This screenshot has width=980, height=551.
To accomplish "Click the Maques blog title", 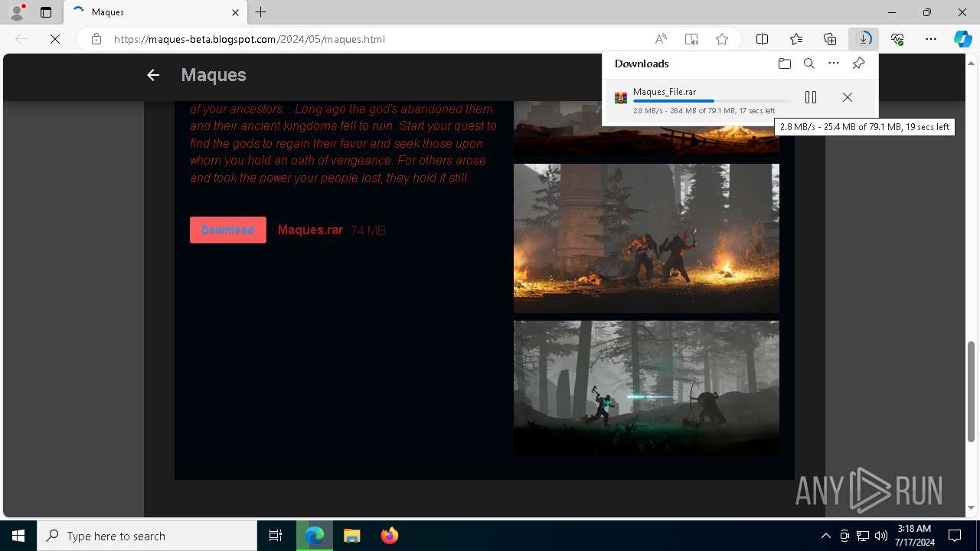I will (x=214, y=75).
